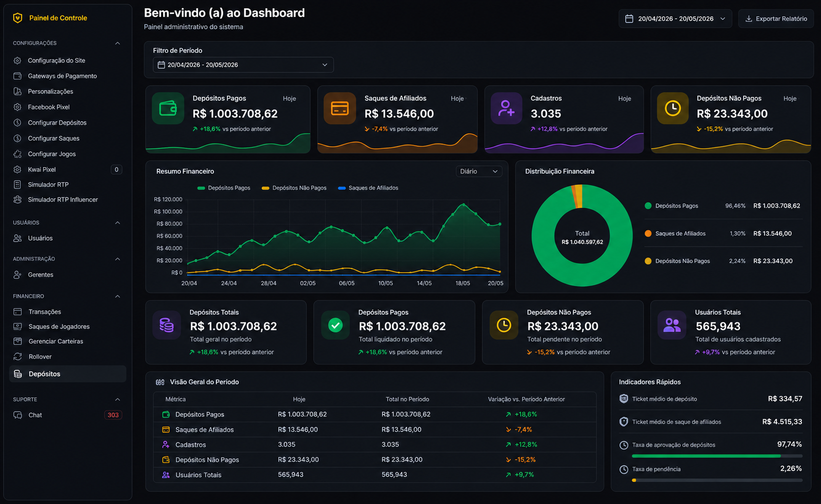This screenshot has width=821, height=504.
Task: Click the purple add-user icon on Cadastros card
Action: coord(506,108)
